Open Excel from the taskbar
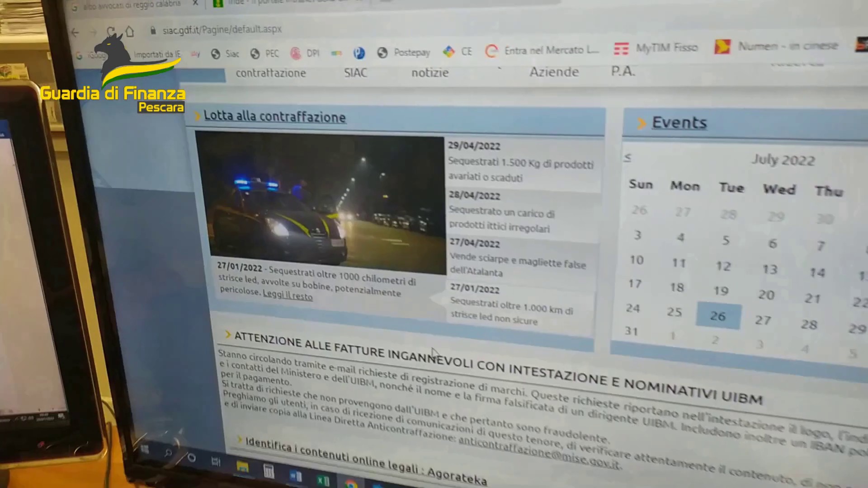The height and width of the screenshot is (488, 868). (x=323, y=481)
